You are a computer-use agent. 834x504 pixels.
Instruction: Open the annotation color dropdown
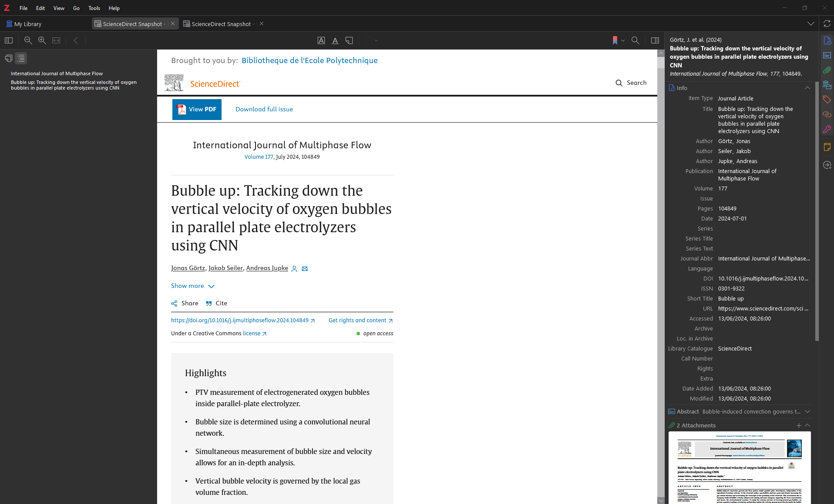pyautogui.click(x=372, y=40)
